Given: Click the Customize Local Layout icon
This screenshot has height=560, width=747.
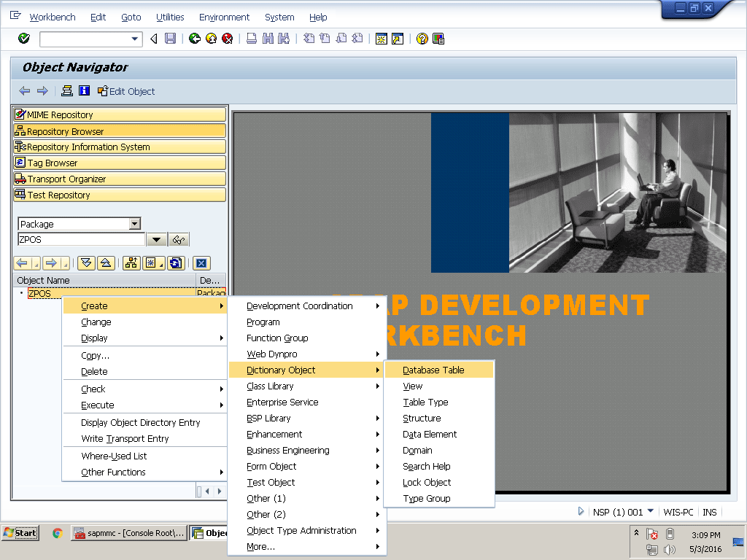Looking at the screenshot, I should pos(438,39).
